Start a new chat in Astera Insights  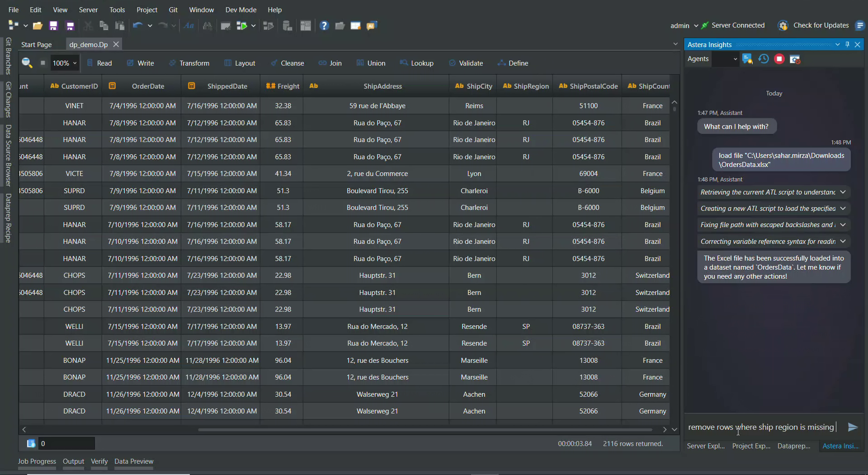pos(747,59)
